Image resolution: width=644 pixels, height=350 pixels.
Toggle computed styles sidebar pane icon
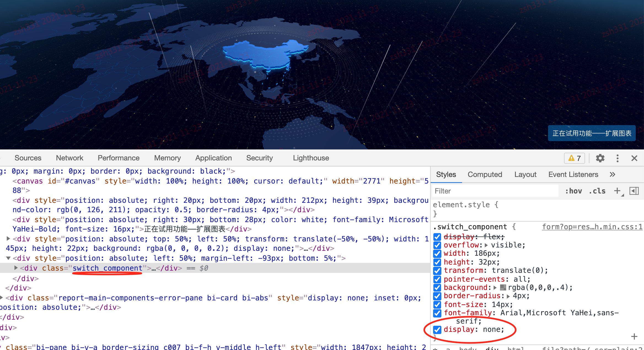634,191
